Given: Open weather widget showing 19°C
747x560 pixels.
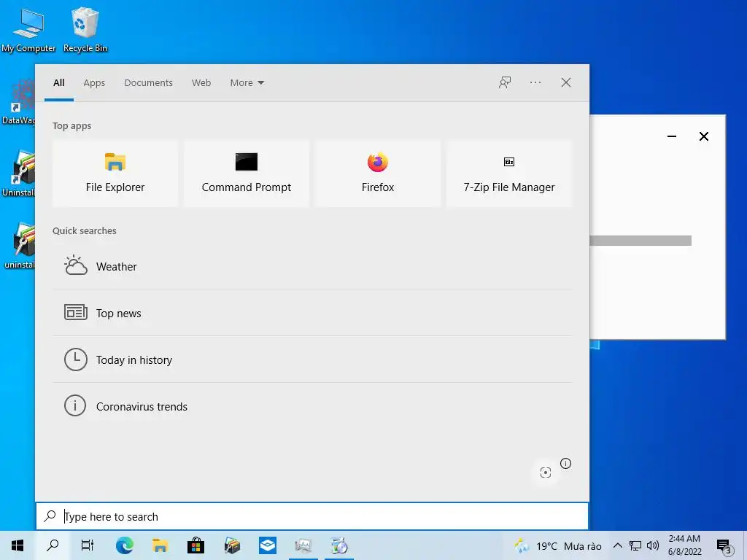Looking at the screenshot, I should coord(558,545).
